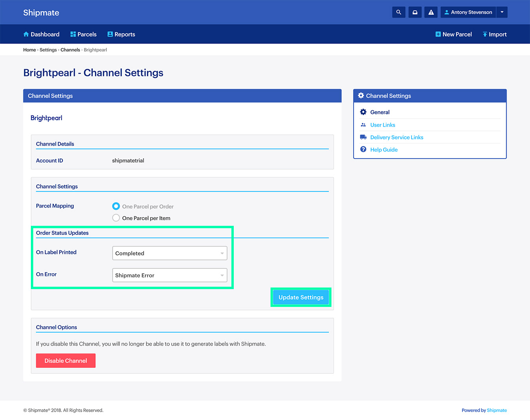Click the Import upload arrow icon
This screenshot has height=420, width=530.
tap(485, 34)
